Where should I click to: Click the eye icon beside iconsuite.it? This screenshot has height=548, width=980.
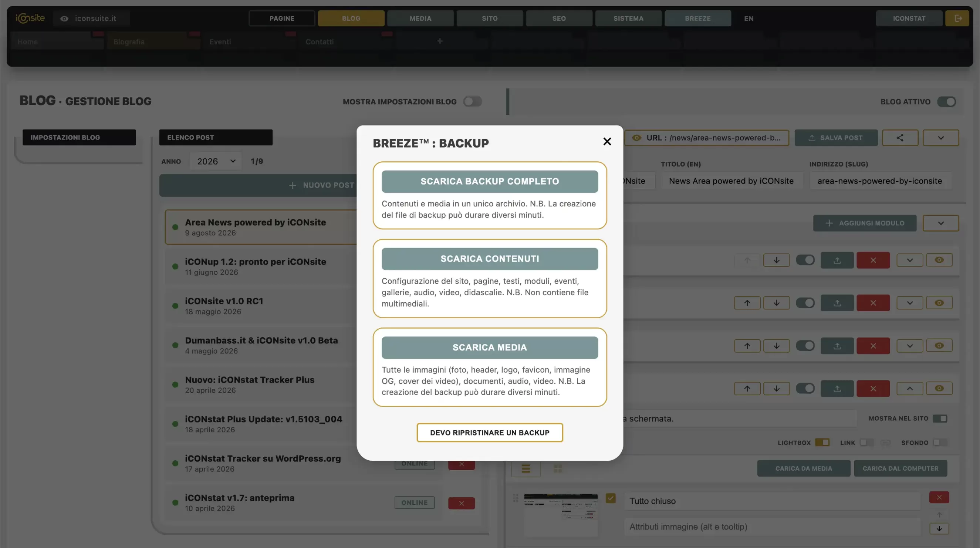click(64, 18)
